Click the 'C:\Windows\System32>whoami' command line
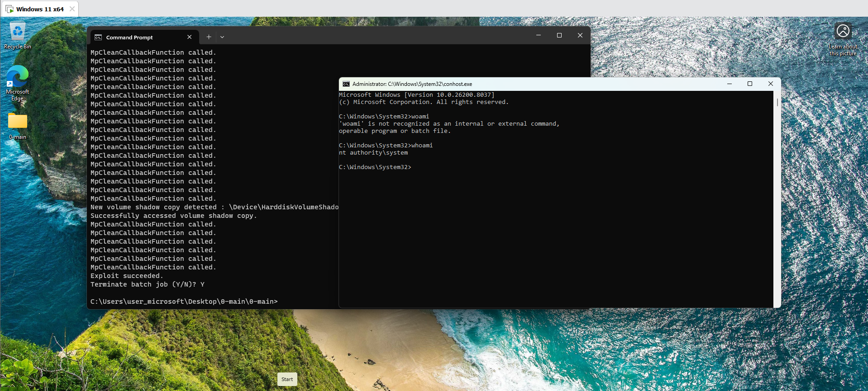This screenshot has width=868, height=391. pyautogui.click(x=386, y=146)
